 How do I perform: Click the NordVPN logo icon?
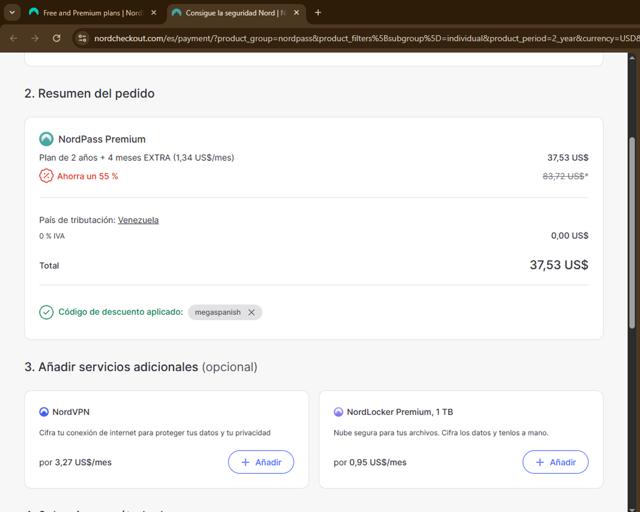coord(44,412)
